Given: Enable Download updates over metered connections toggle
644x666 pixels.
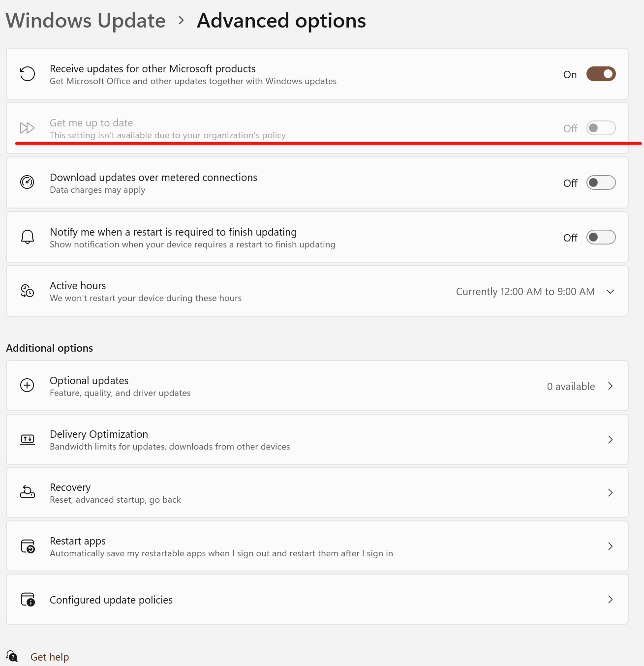Looking at the screenshot, I should click(x=601, y=182).
